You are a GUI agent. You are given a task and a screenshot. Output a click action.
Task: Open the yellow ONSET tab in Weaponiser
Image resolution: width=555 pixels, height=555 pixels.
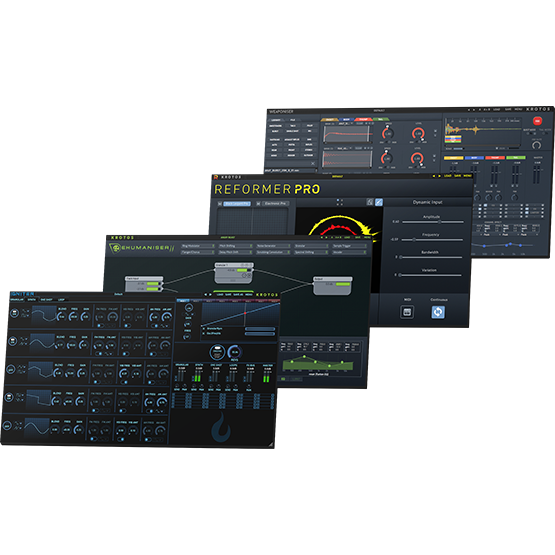pos(330,120)
